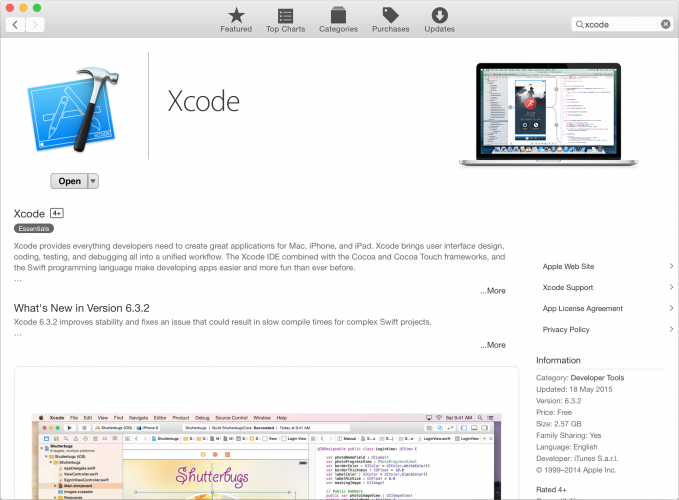Open the Updates download arrow icon
This screenshot has height=500, width=679.
tap(440, 15)
